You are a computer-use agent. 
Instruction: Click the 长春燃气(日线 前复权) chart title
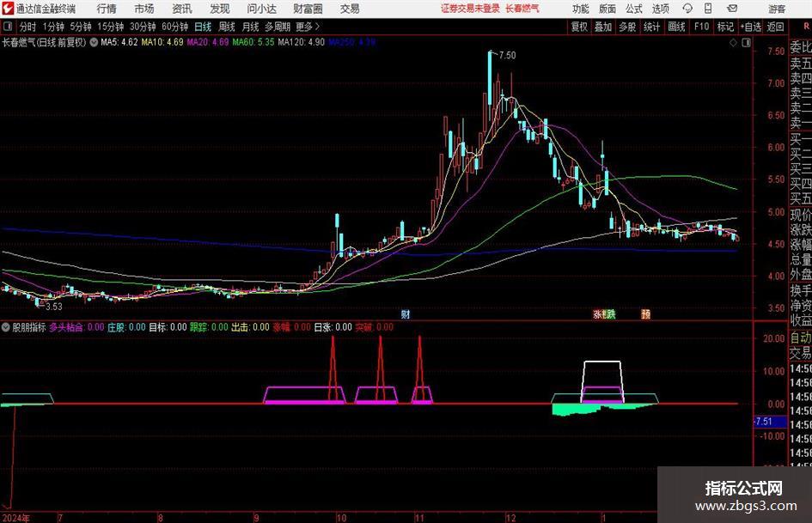(44, 42)
